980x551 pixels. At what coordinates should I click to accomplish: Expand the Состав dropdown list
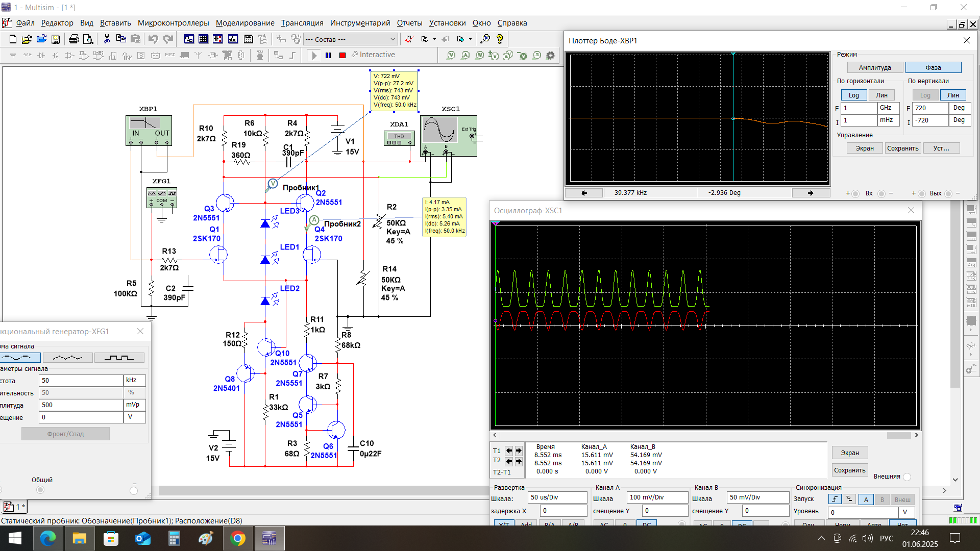pos(392,39)
